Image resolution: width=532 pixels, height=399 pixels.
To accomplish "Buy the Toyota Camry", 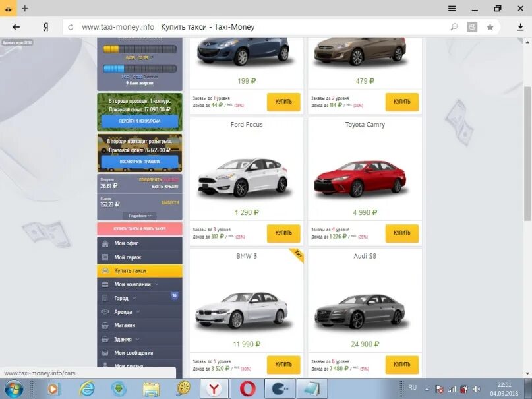I will (402, 233).
